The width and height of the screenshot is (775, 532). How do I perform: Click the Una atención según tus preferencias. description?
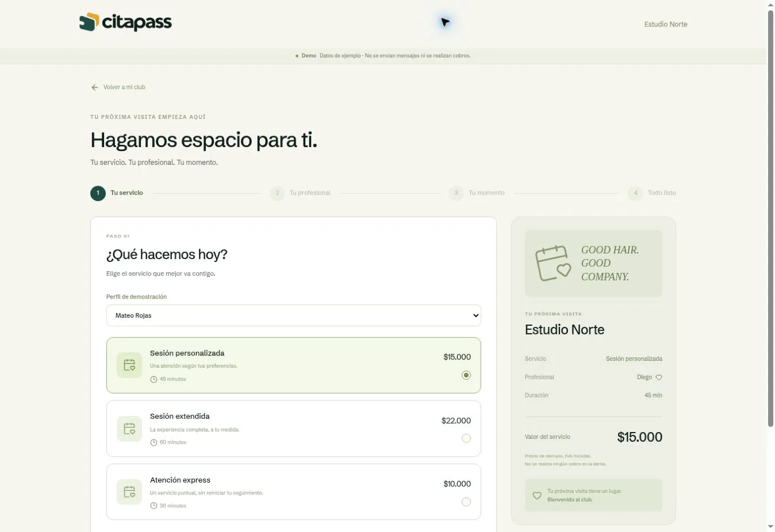point(194,366)
